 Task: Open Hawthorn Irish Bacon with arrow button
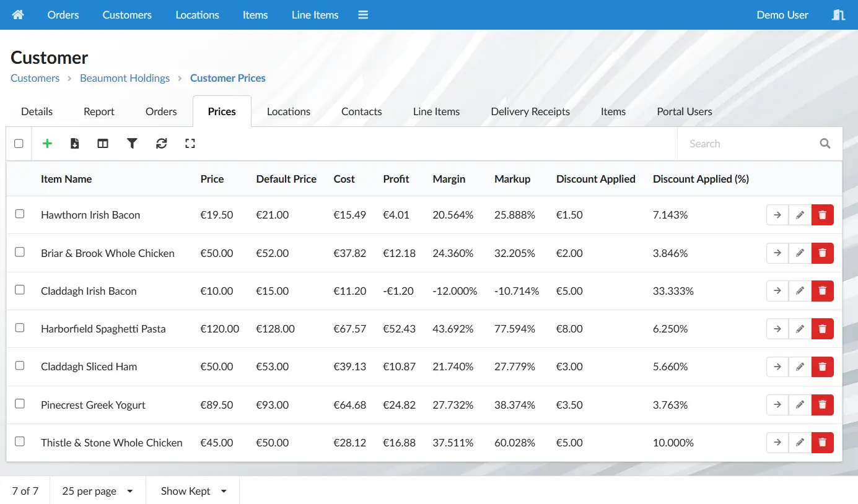(777, 215)
